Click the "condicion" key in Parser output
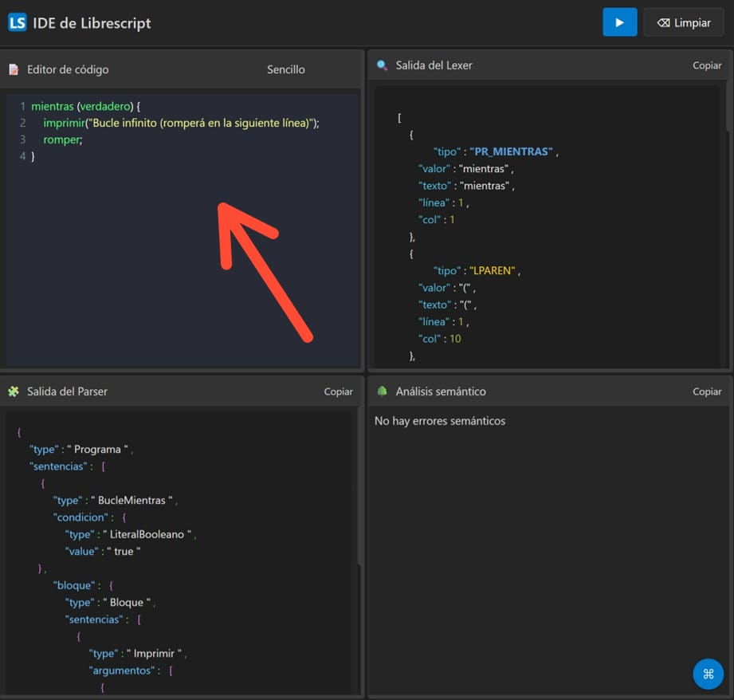Image resolution: width=734 pixels, height=700 pixels. pyautogui.click(x=80, y=517)
